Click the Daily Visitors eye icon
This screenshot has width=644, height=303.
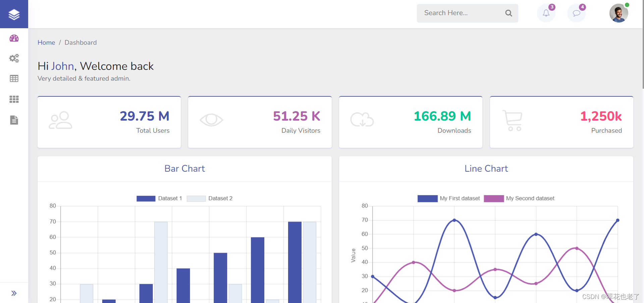pyautogui.click(x=211, y=120)
